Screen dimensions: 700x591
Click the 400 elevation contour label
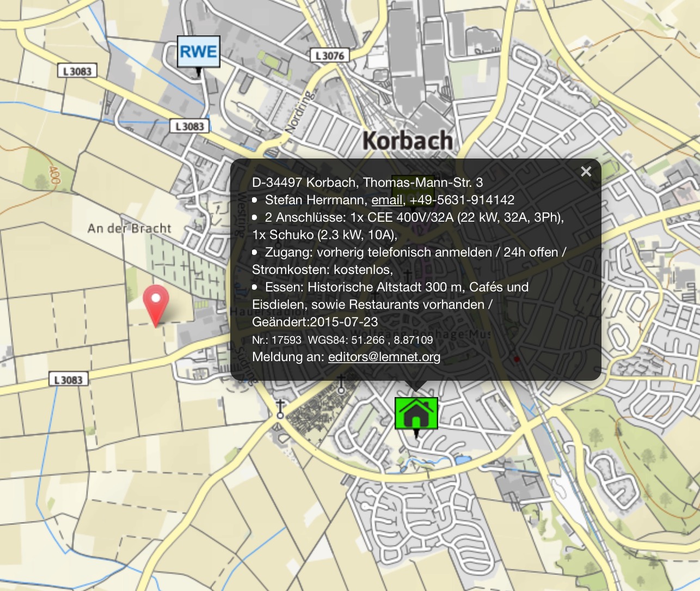coord(54,175)
